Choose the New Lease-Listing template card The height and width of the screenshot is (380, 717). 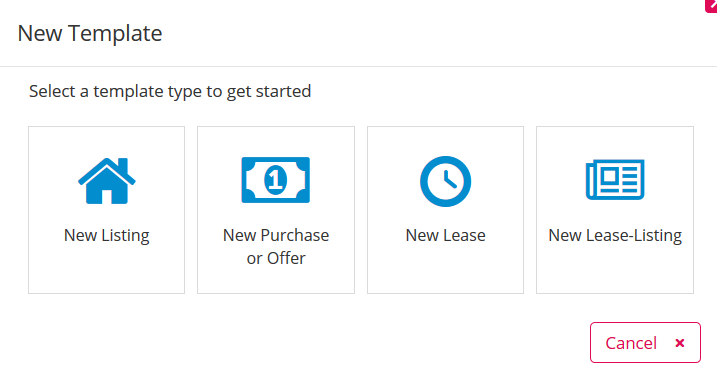615,210
